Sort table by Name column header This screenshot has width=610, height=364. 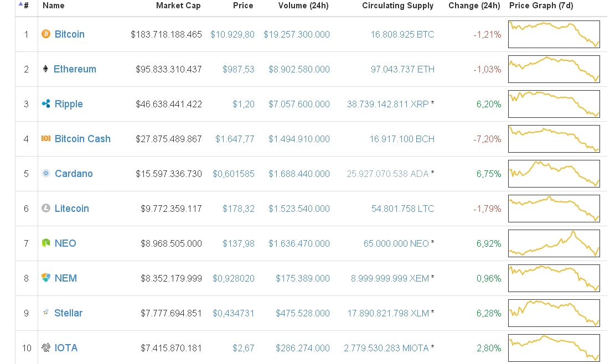click(x=53, y=6)
